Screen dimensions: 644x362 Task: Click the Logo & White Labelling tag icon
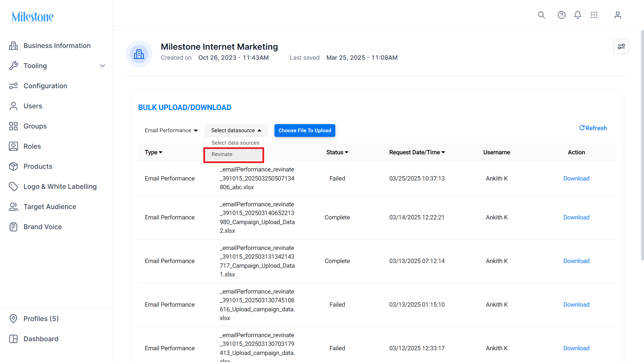tap(13, 187)
